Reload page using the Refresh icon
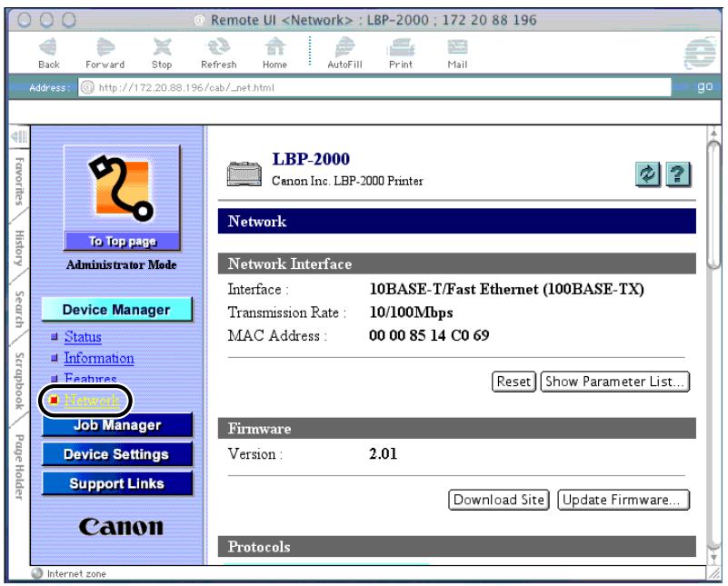The image size is (728, 586). click(218, 47)
